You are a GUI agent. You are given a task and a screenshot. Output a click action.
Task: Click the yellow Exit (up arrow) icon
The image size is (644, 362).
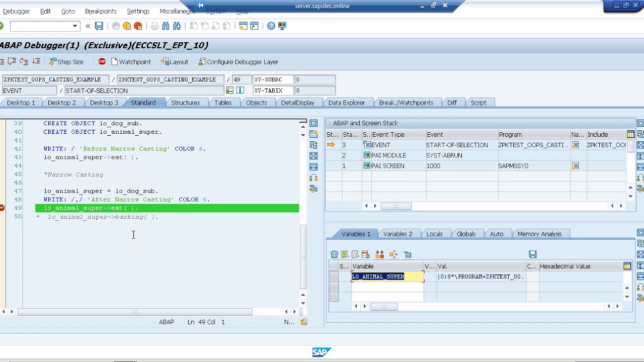click(127, 26)
